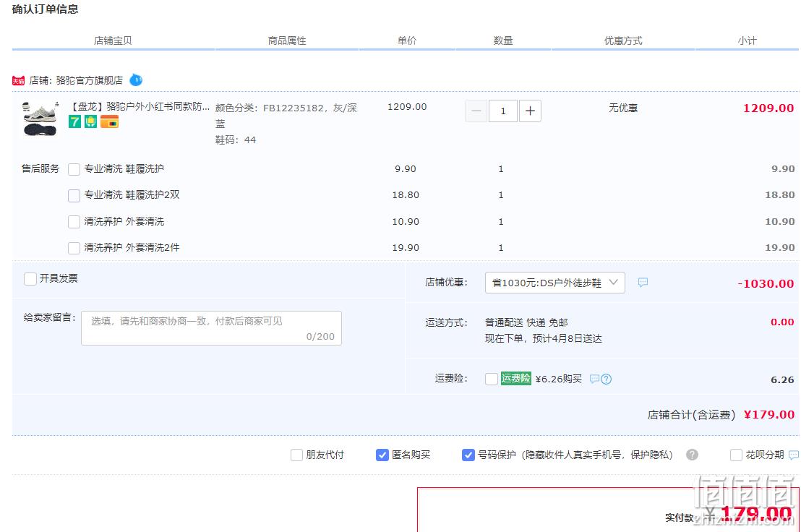Click the 现在下单，预计4月8日送达 delivery estimate
This screenshot has height=532, width=801.
pos(544,338)
